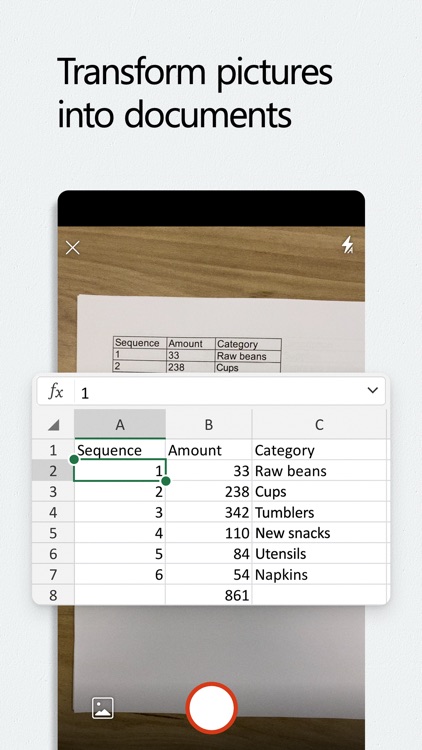This screenshot has height=750, width=422.
Task: Click cell A6 with sequence value 5
Action: 120,553
